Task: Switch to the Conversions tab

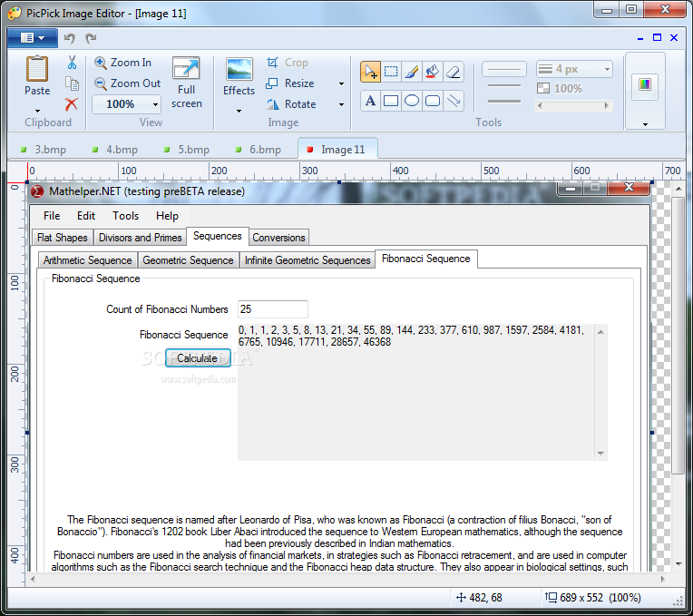Action: (278, 238)
